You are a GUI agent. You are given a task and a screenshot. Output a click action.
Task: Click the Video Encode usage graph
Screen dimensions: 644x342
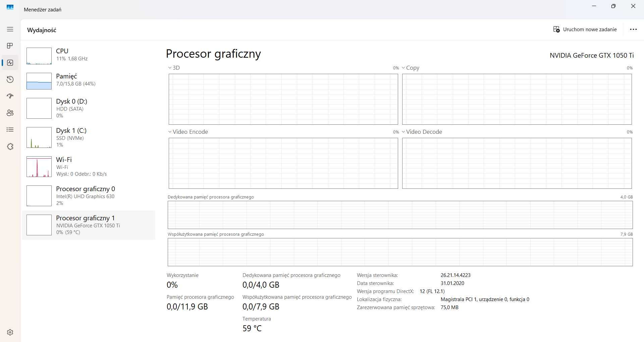(283, 163)
